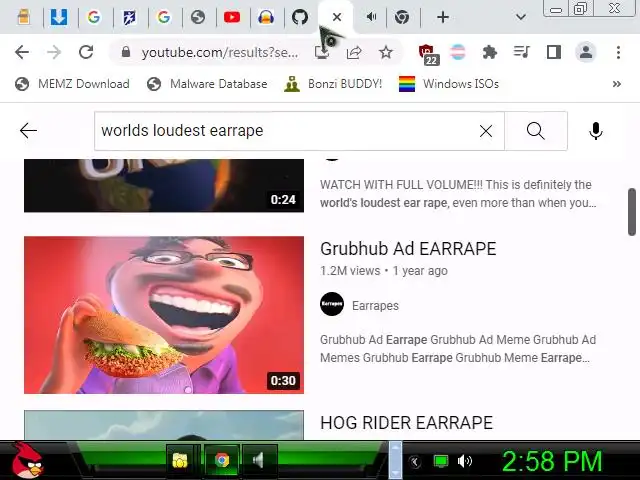Open Bonzi BUDDY! bookmark
The image size is (640, 480).
[333, 84]
